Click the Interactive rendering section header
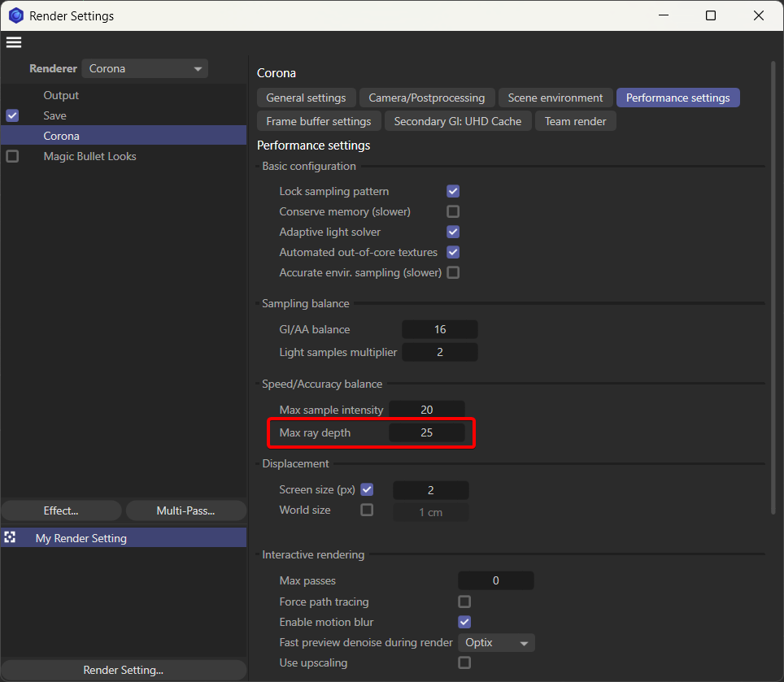The image size is (784, 682). point(313,555)
